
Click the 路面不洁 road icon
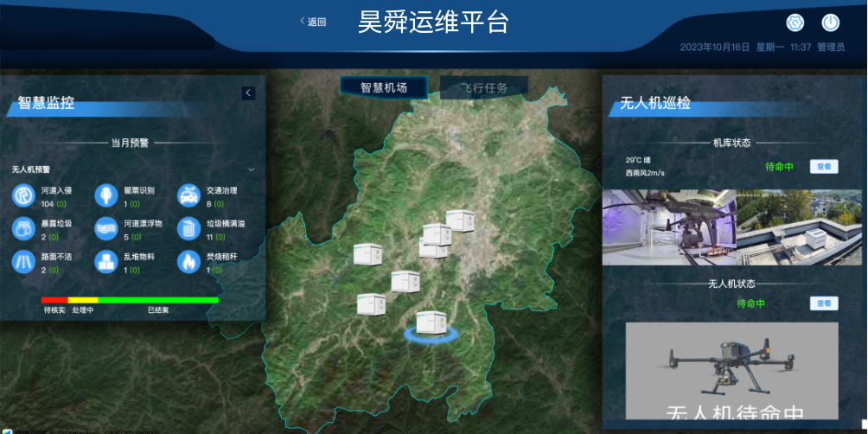pyautogui.click(x=23, y=261)
